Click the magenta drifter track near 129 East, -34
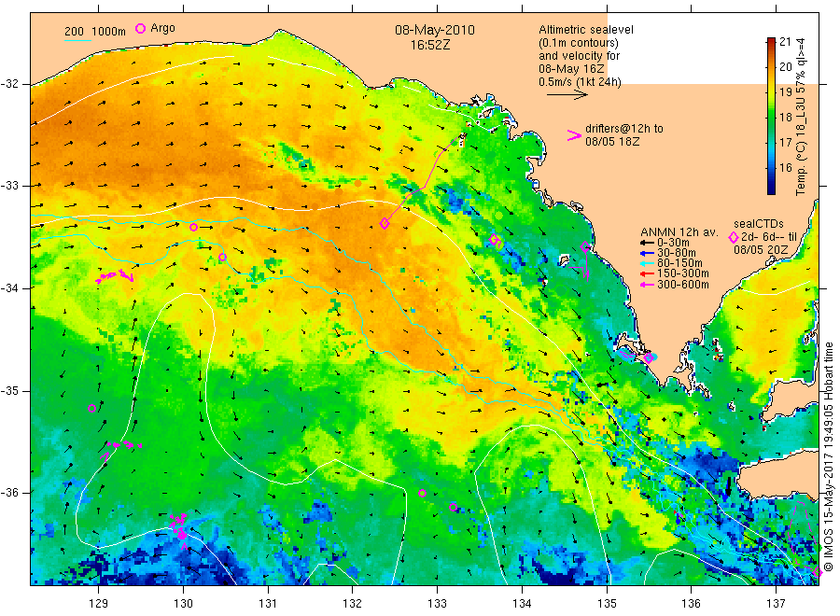Viewport: 840px width, 616px height. click(115, 276)
